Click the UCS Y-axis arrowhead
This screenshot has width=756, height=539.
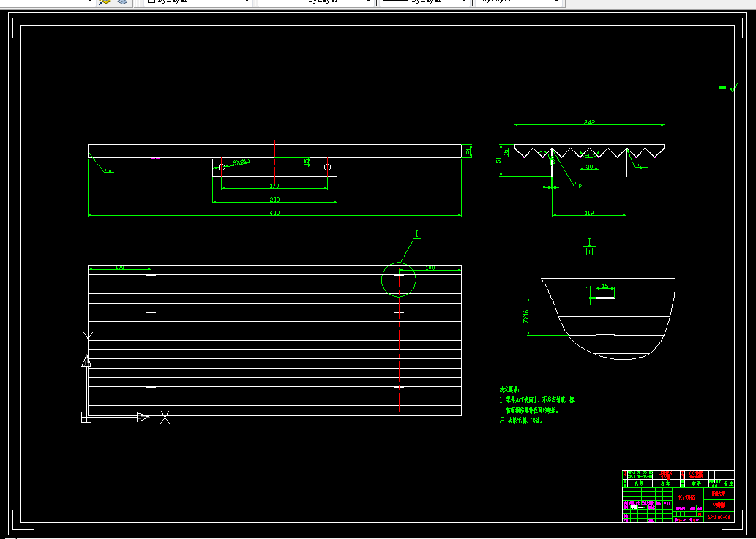pyautogui.click(x=86, y=361)
